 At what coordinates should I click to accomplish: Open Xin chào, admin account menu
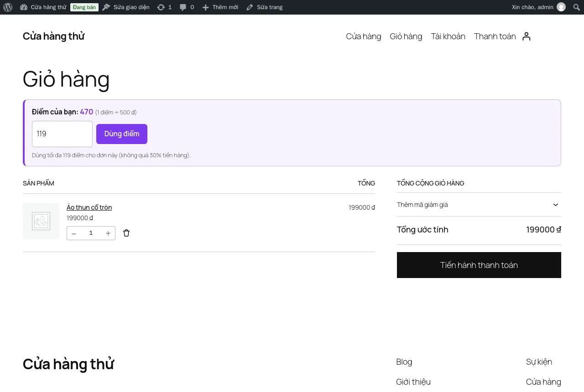coord(538,7)
